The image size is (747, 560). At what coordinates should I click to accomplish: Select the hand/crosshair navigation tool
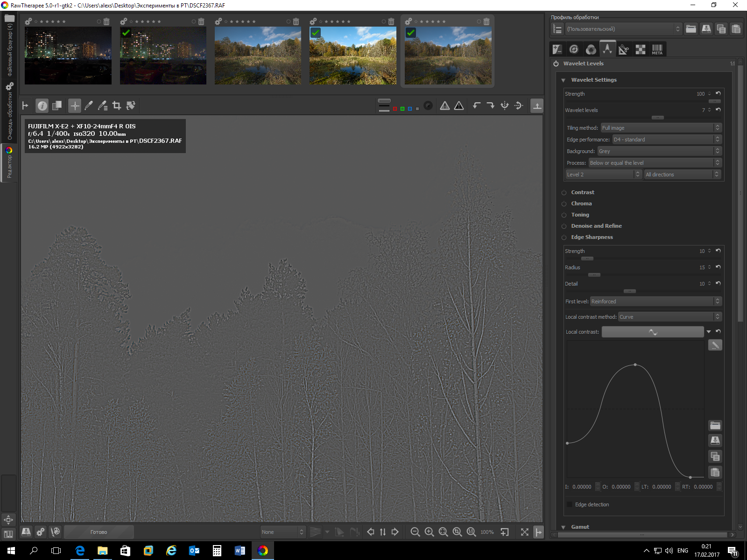pos(75,106)
